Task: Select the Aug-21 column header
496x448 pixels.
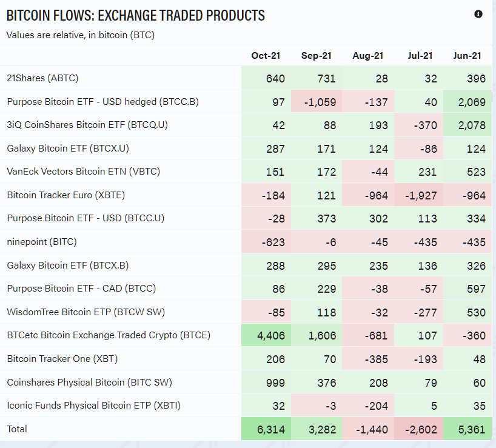Action: [x=368, y=56]
